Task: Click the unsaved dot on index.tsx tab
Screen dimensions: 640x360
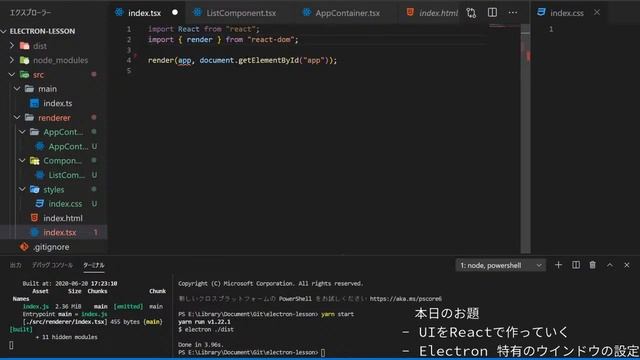Action: coord(175,12)
